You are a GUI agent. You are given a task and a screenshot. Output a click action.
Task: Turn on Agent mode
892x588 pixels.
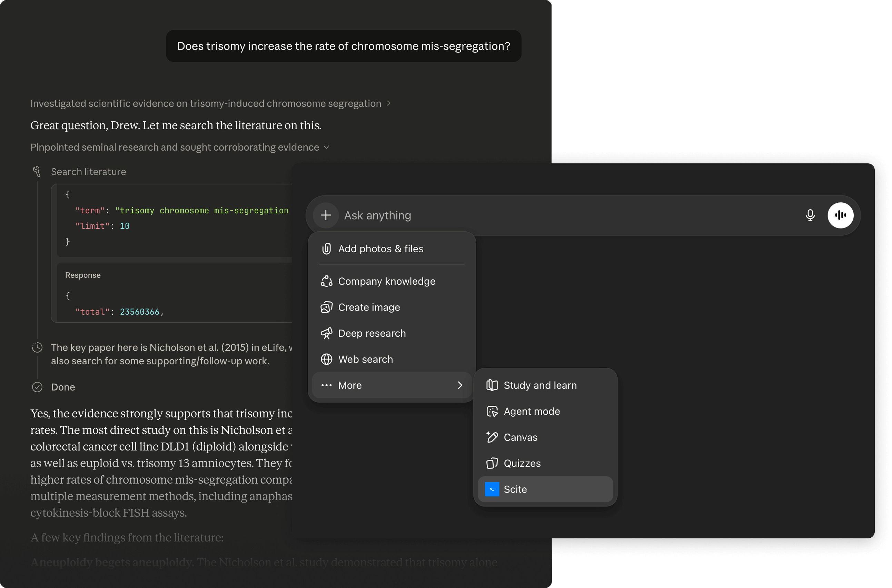point(532,412)
